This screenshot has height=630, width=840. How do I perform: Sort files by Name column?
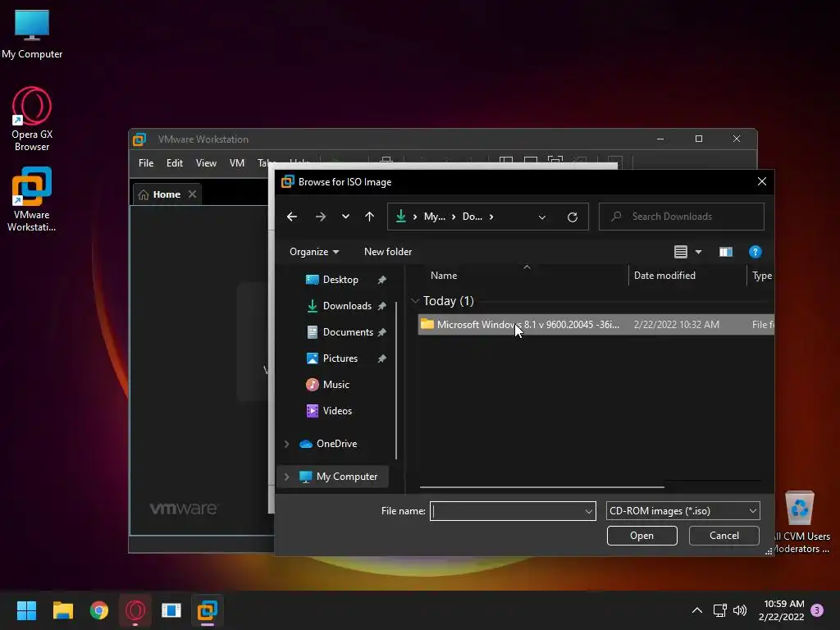(x=444, y=276)
